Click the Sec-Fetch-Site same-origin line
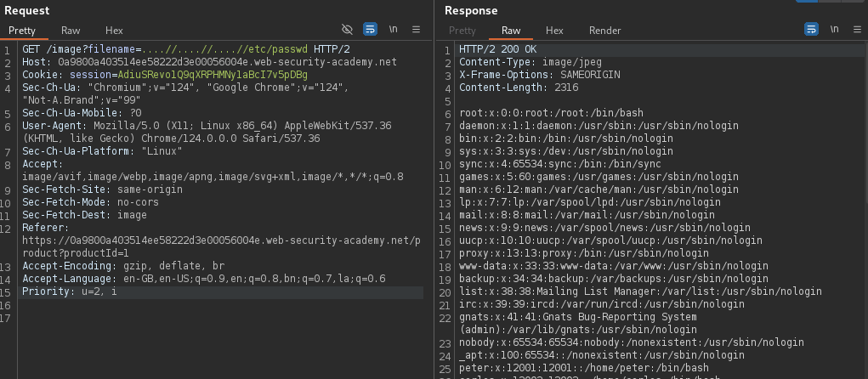This screenshot has height=379, width=868. (x=102, y=189)
